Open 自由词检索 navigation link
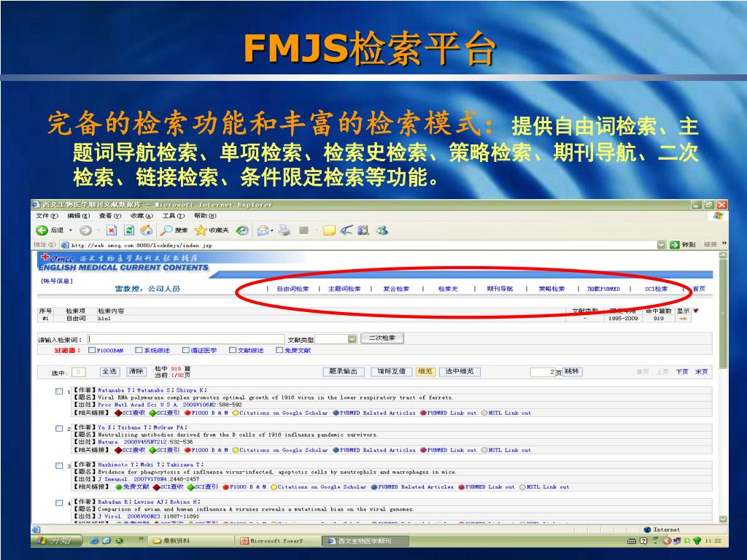Image resolution: width=747 pixels, height=560 pixels. [x=293, y=289]
